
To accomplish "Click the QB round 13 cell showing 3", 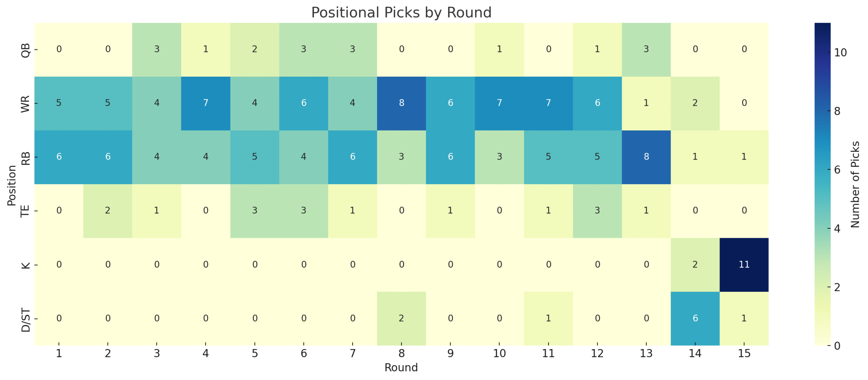I will click(x=646, y=50).
